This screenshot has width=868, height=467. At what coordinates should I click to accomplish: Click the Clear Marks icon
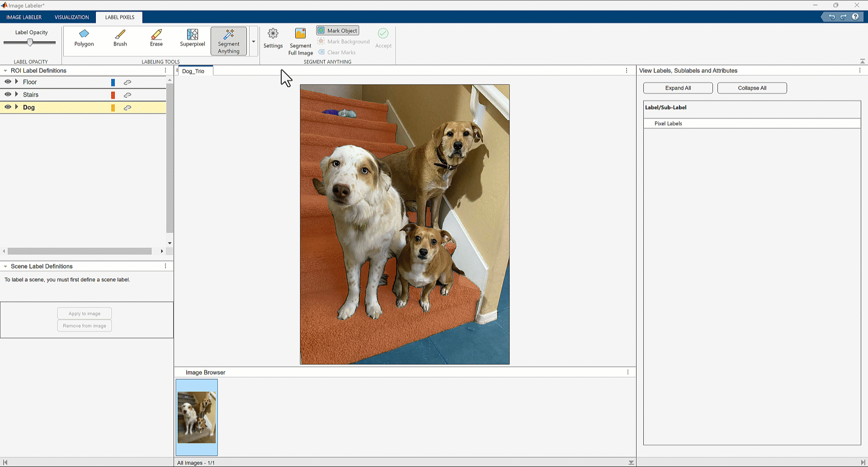pyautogui.click(x=321, y=52)
